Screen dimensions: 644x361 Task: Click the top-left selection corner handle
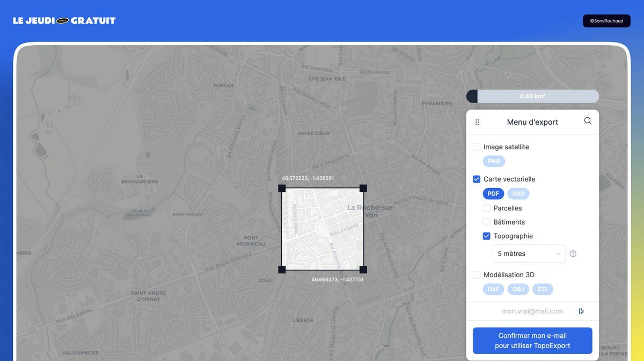282,188
